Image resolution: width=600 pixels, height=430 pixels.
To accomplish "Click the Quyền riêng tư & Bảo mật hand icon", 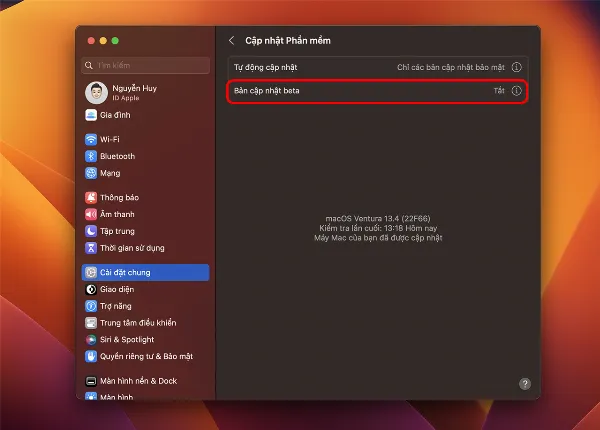I will 91,357.
